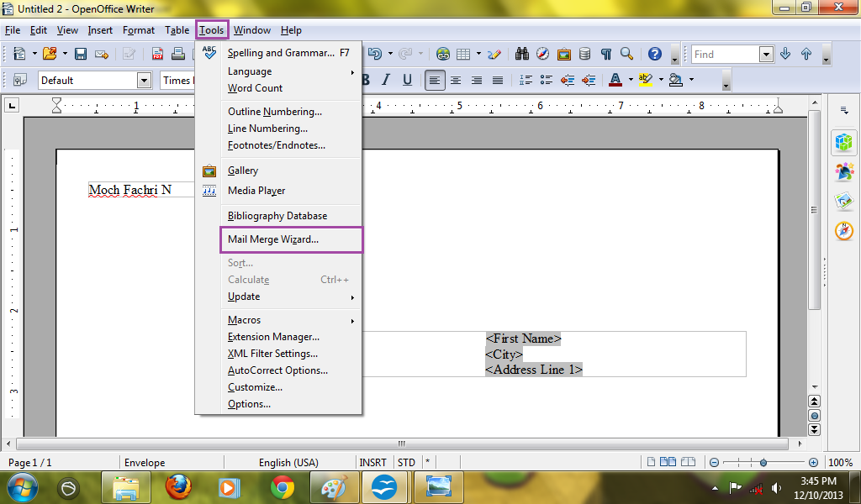Decrease indent icon in formatting toolbar
This screenshot has height=504, width=861.
tap(568, 80)
